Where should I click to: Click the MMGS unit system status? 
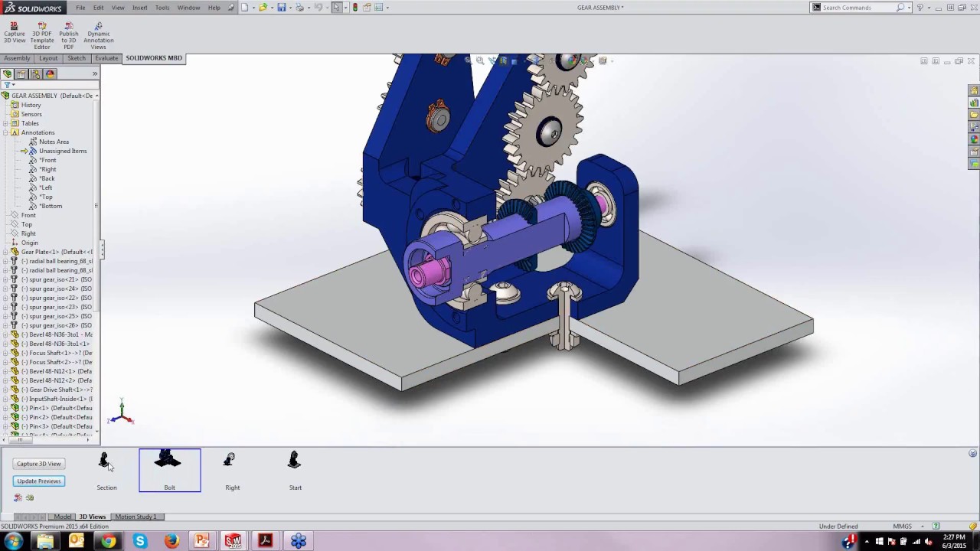tap(902, 527)
